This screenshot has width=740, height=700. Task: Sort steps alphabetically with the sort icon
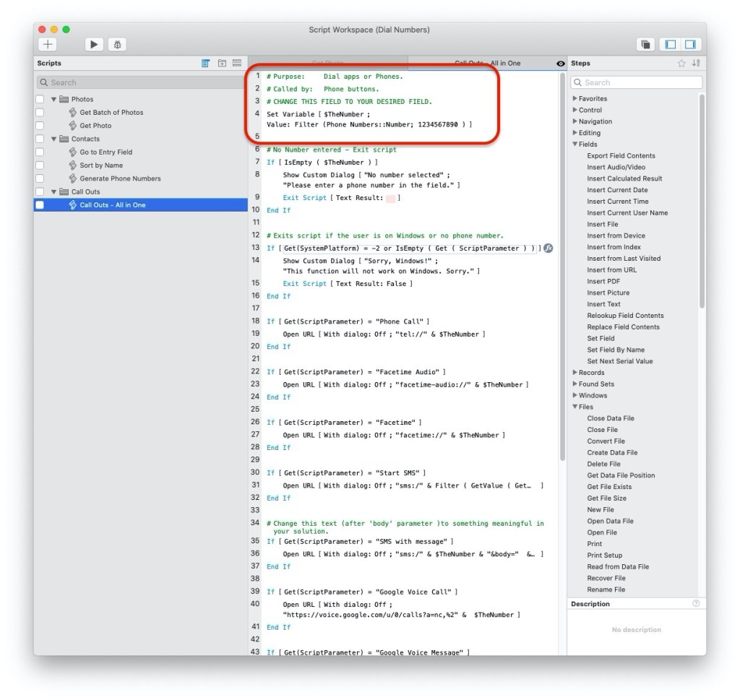696,64
